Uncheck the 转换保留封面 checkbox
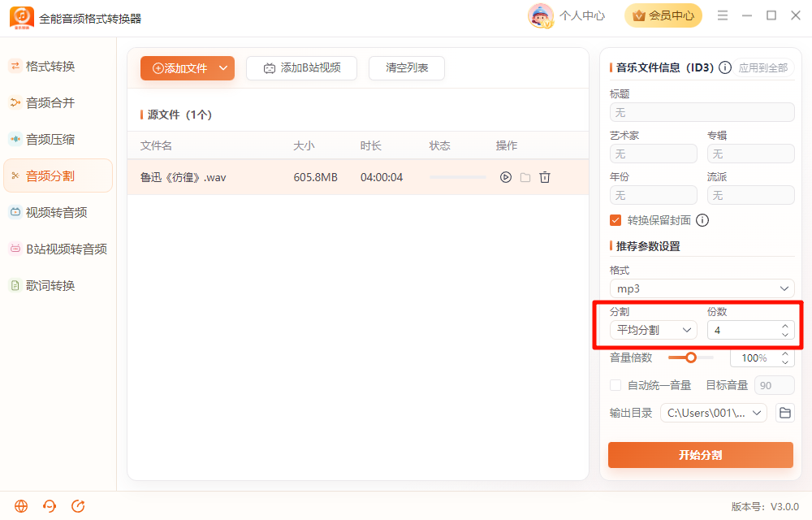 tap(615, 220)
